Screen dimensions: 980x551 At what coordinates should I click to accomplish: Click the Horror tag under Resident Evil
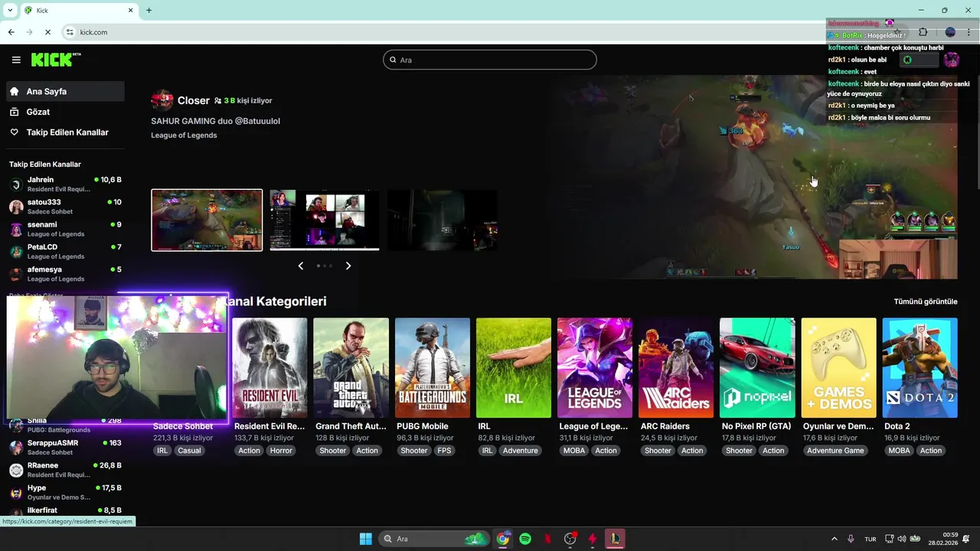(281, 451)
